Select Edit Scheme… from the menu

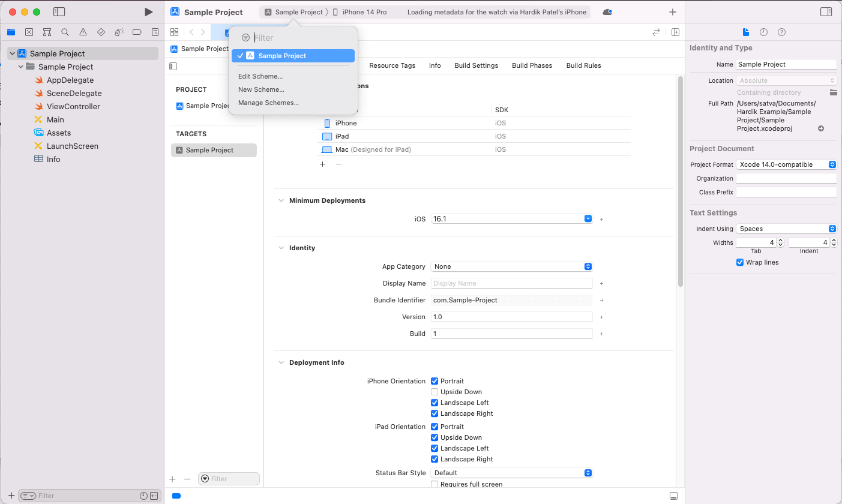[x=260, y=76]
